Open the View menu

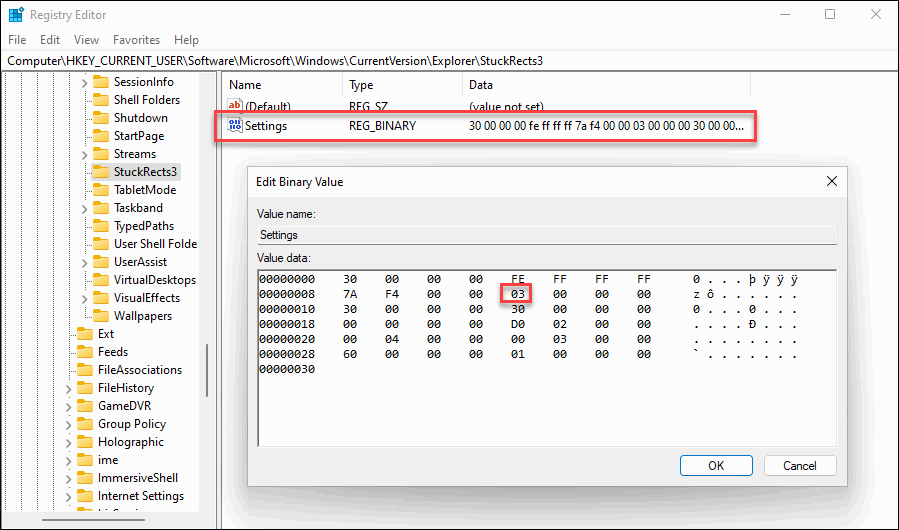click(87, 40)
